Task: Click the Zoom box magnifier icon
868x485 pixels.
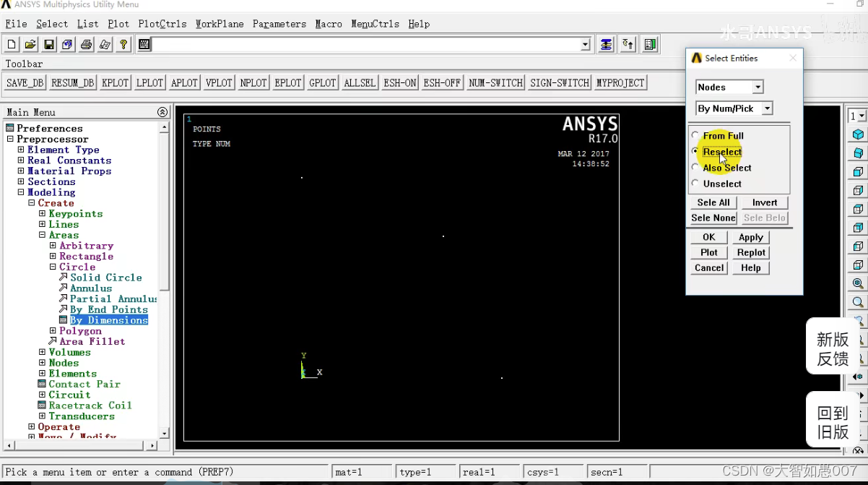Action: (x=858, y=303)
